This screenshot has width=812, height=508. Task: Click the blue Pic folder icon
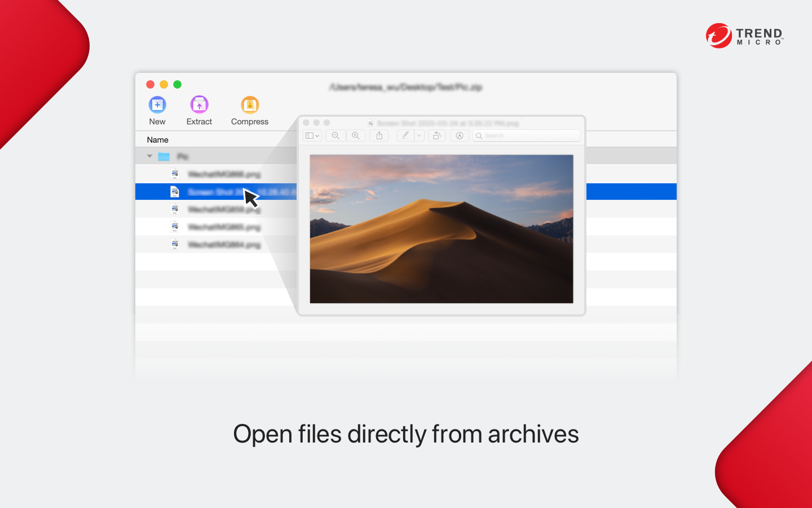[164, 156]
